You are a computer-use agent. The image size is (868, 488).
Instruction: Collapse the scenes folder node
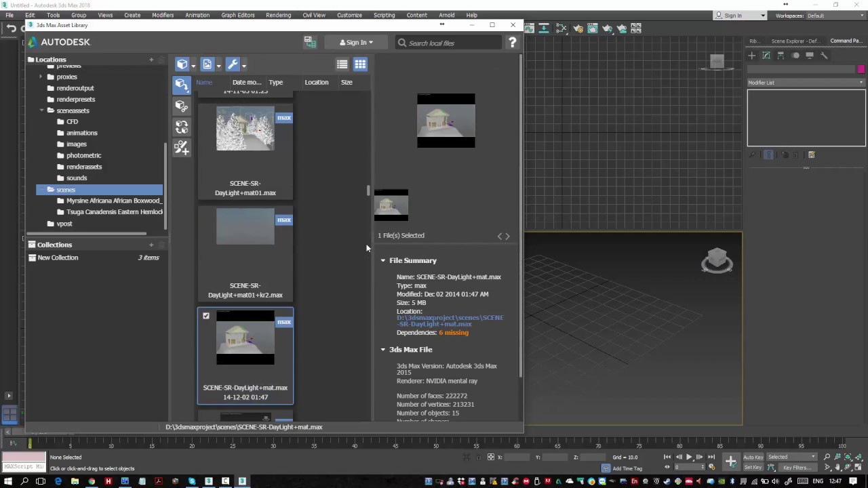pyautogui.click(x=41, y=190)
